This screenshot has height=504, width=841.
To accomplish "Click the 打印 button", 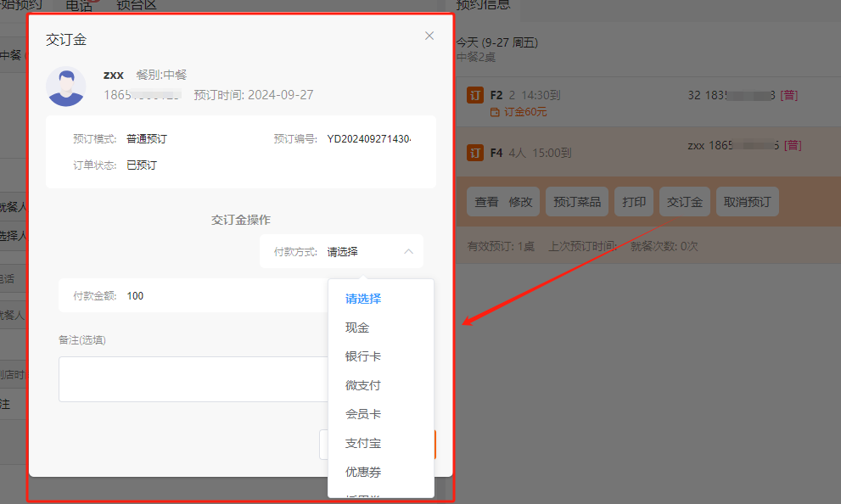I will 634,202.
